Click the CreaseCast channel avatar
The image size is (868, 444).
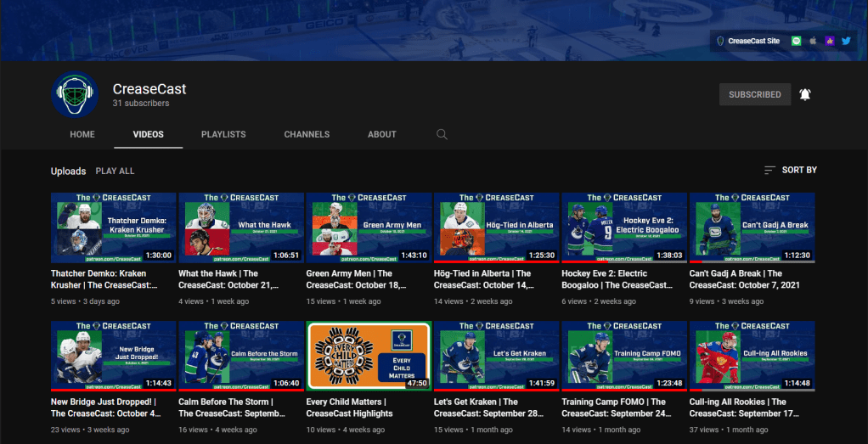(x=75, y=94)
